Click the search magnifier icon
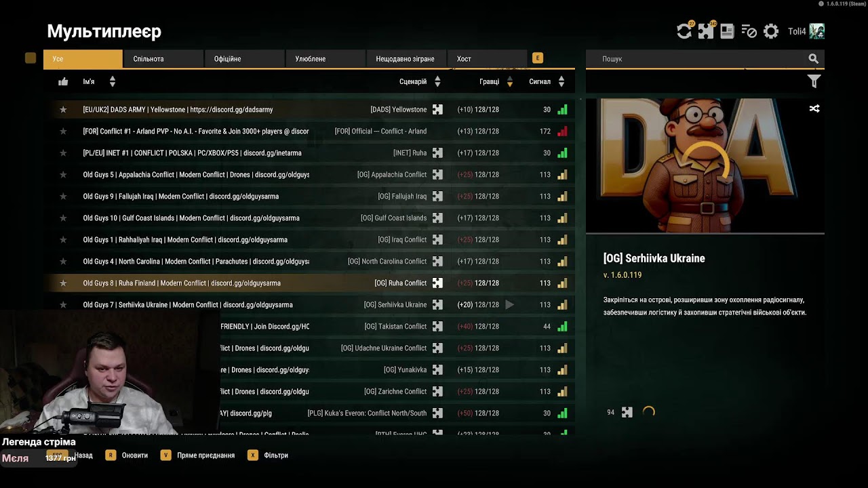The width and height of the screenshot is (868, 488). point(814,59)
